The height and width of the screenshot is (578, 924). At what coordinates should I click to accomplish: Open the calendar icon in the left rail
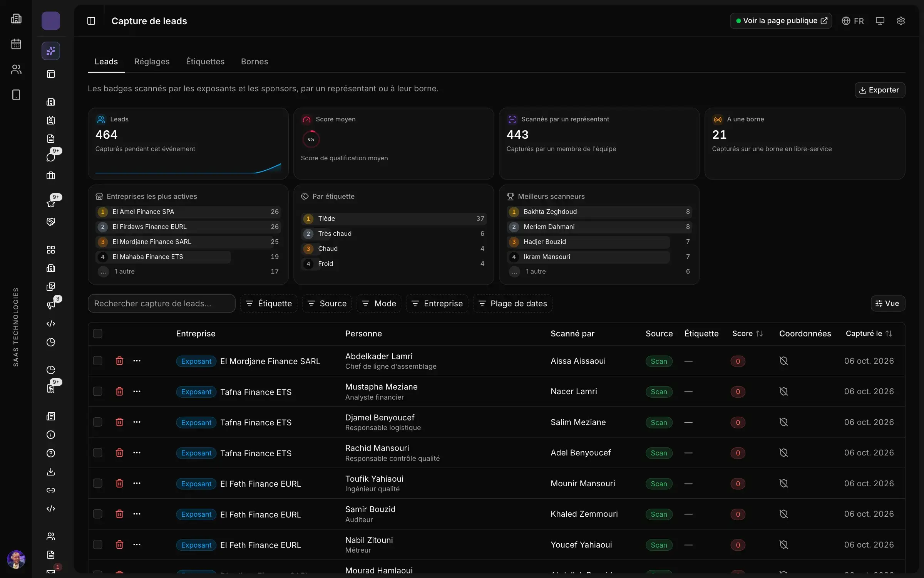[16, 44]
